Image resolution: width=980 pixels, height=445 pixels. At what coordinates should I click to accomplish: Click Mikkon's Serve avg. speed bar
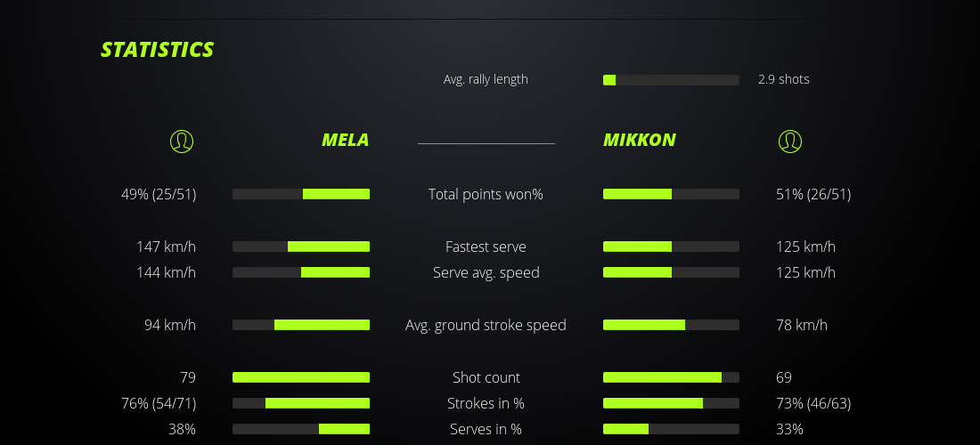[671, 272]
